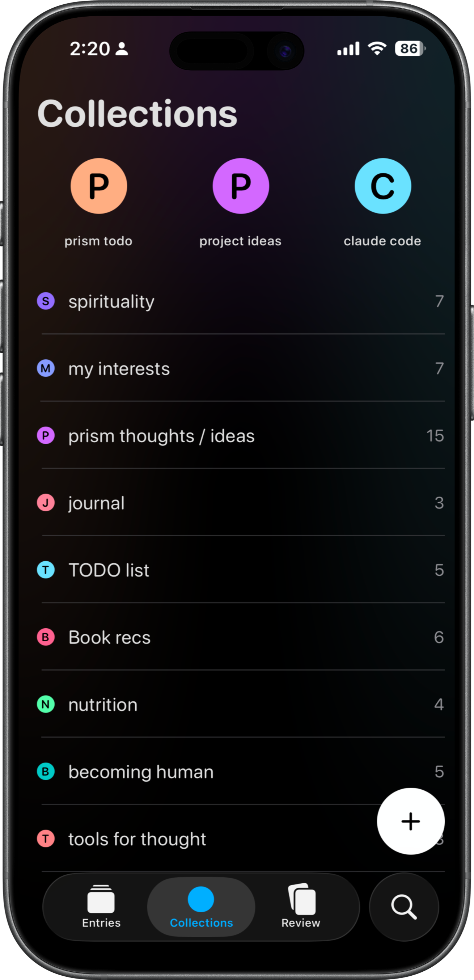The height and width of the screenshot is (980, 474).
Task: Open the Book recs collection
Action: pyautogui.click(x=110, y=637)
